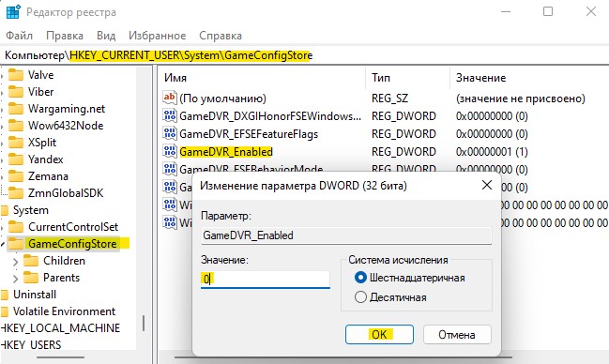Click the Wow6432Node folder icon
The width and height of the screenshot is (609, 364).
16,126
